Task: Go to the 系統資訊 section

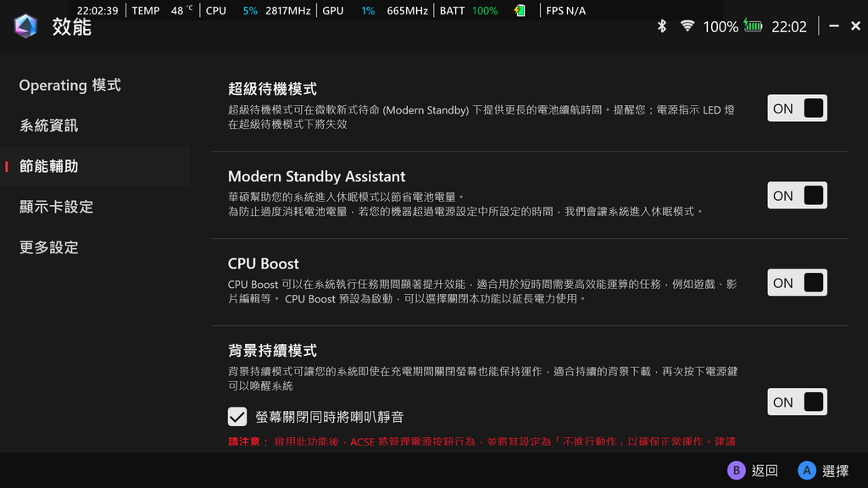Action: click(49, 125)
